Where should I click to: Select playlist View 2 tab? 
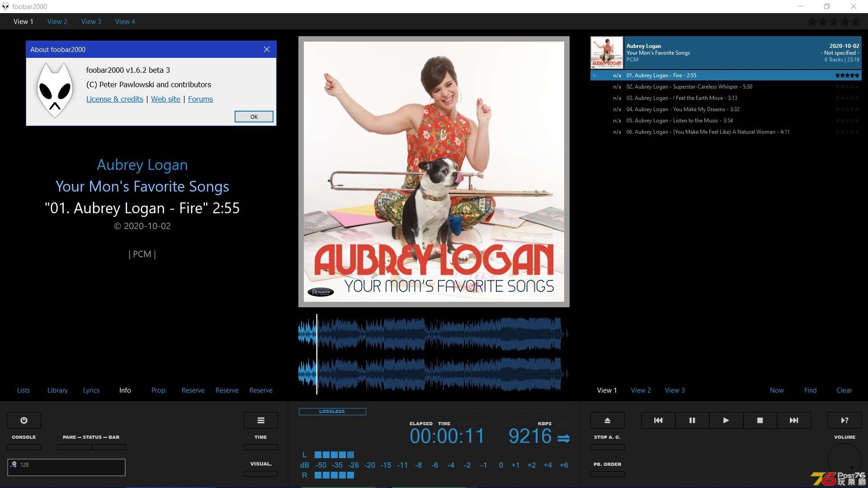641,390
